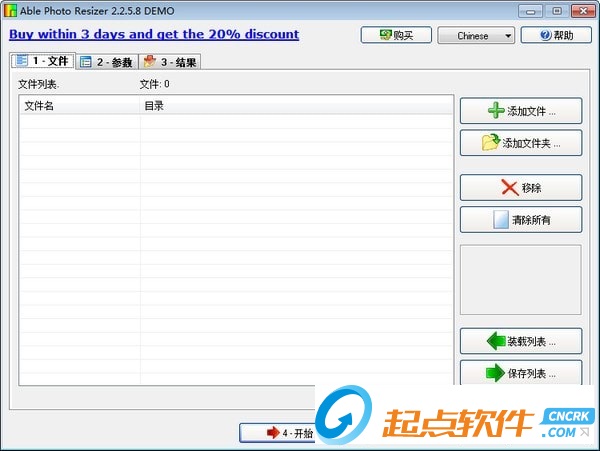This screenshot has width=600, height=451.
Task: Sort by the 文件名 column header
Action: coord(80,106)
